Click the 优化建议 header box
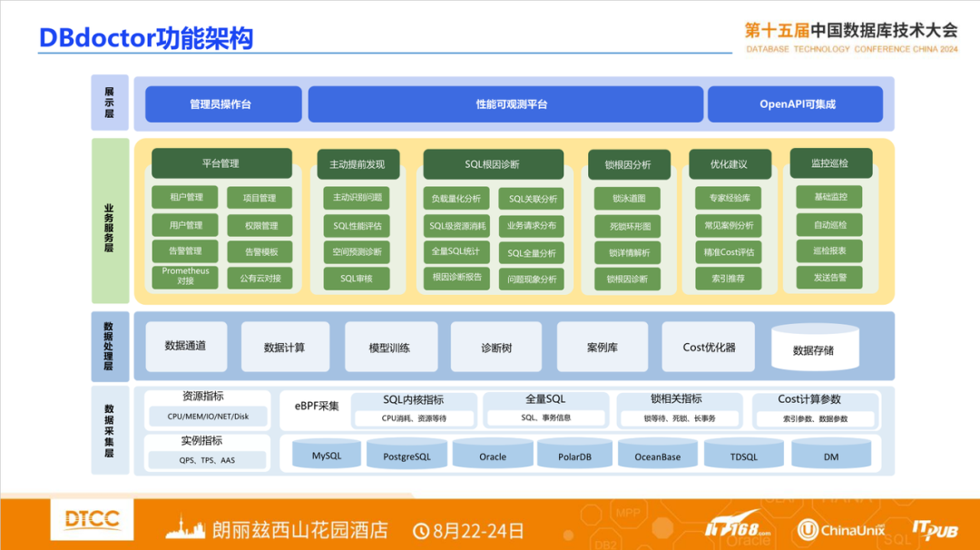Image resolution: width=980 pixels, height=550 pixels. (x=730, y=164)
